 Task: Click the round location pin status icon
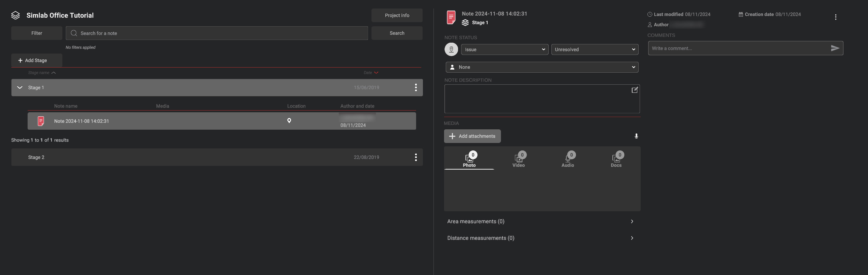click(x=451, y=49)
